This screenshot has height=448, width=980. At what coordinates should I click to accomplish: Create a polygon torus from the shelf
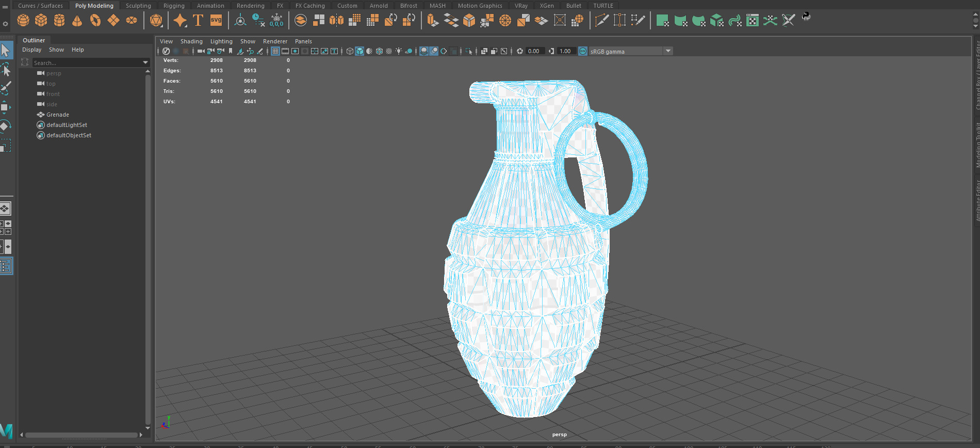click(x=95, y=20)
